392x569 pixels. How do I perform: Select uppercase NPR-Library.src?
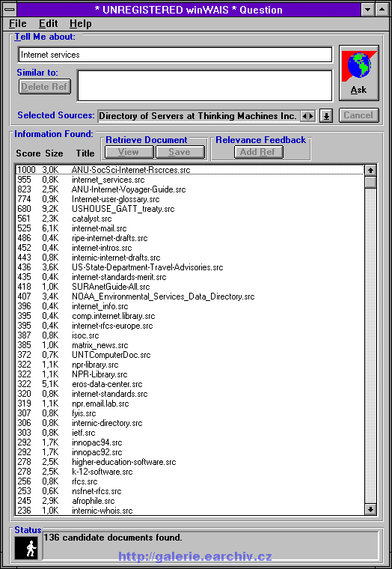click(x=190, y=374)
